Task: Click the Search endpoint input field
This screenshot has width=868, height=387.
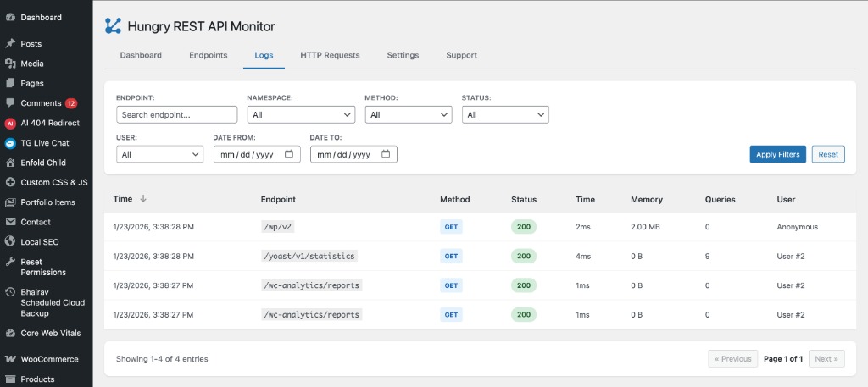Action: pos(176,115)
